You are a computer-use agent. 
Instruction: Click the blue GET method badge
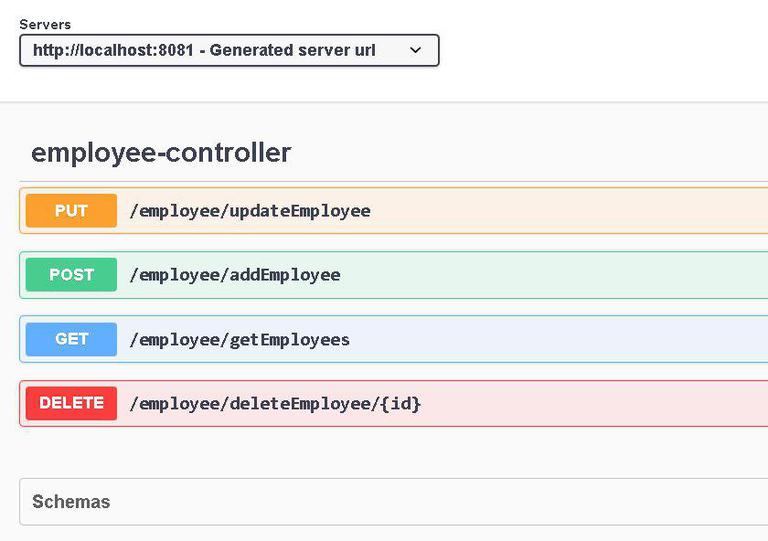(71, 339)
